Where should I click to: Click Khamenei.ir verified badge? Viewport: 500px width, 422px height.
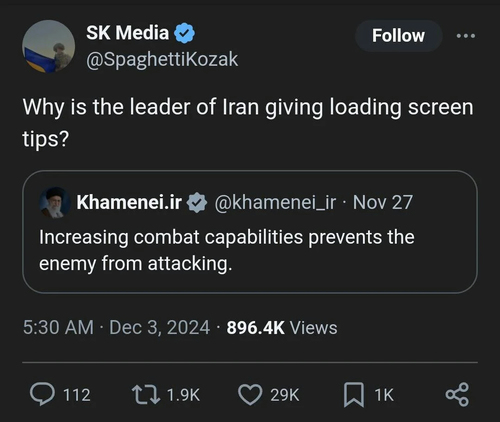[x=197, y=202]
